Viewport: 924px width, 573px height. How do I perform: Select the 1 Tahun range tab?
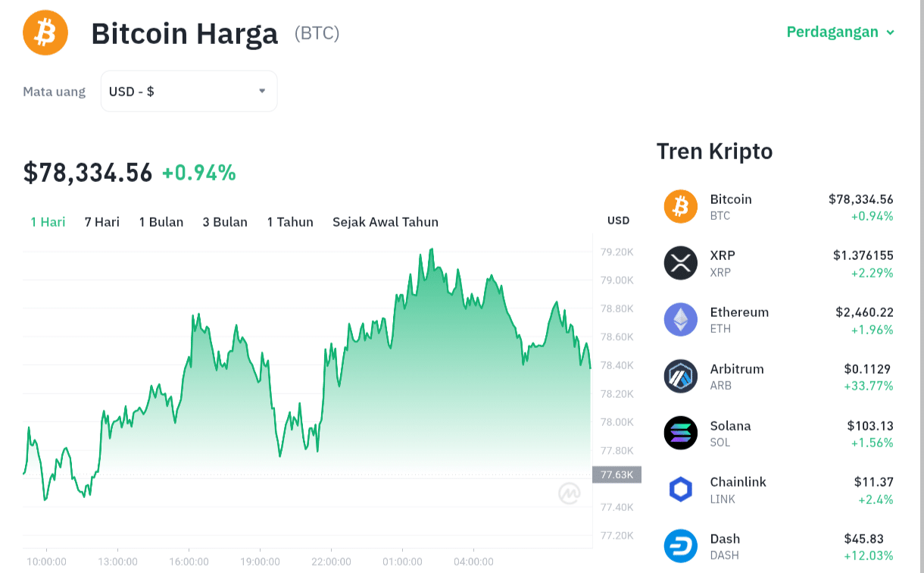(290, 222)
